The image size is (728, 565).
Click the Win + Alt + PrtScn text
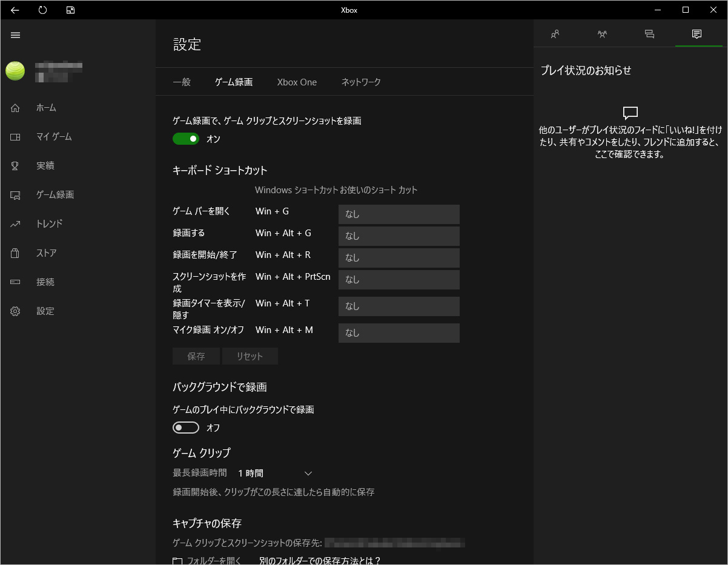pyautogui.click(x=293, y=277)
